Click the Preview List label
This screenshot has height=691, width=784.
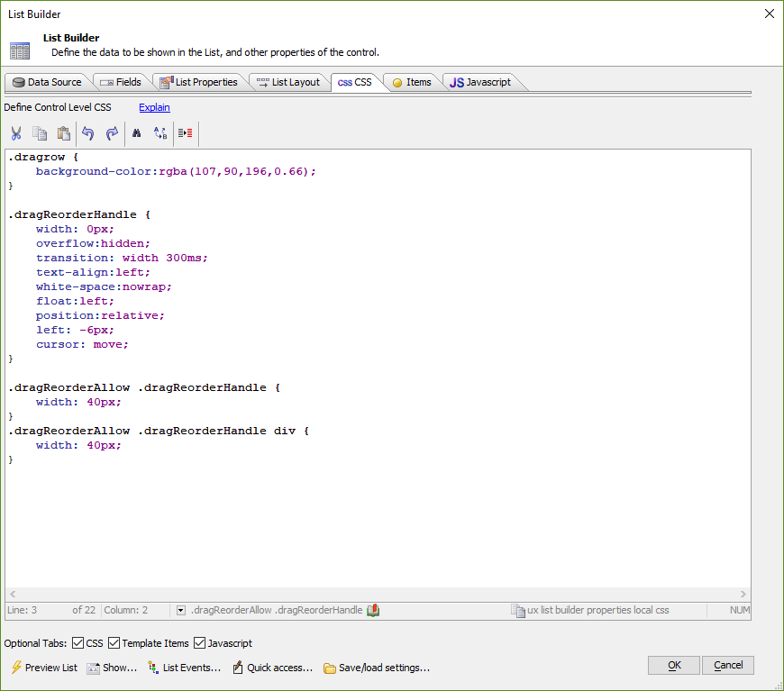tap(51, 668)
